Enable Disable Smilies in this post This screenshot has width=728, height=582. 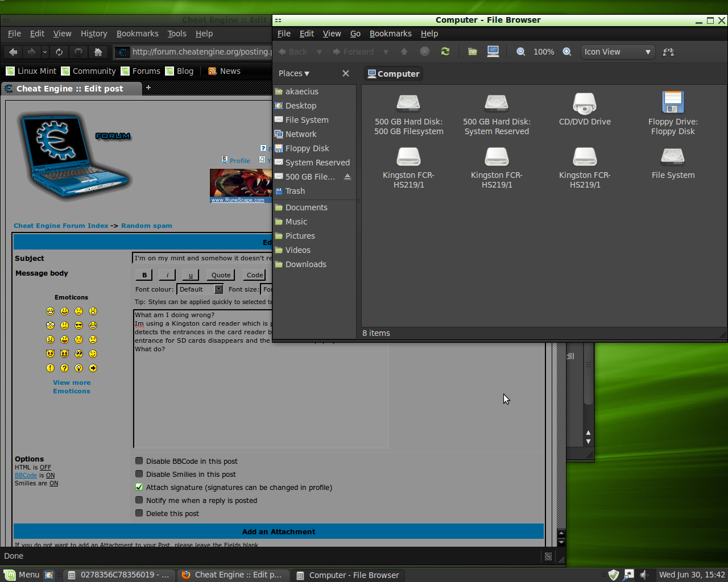coord(139,474)
